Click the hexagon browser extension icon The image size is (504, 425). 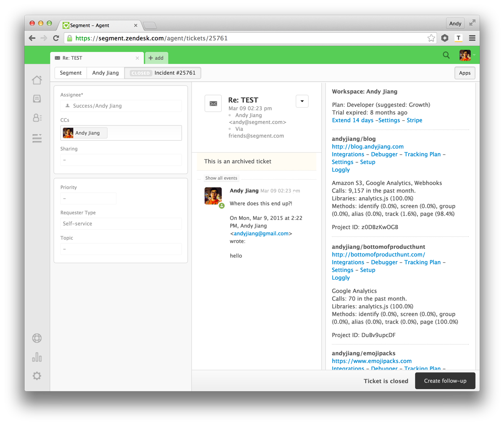[x=445, y=38]
